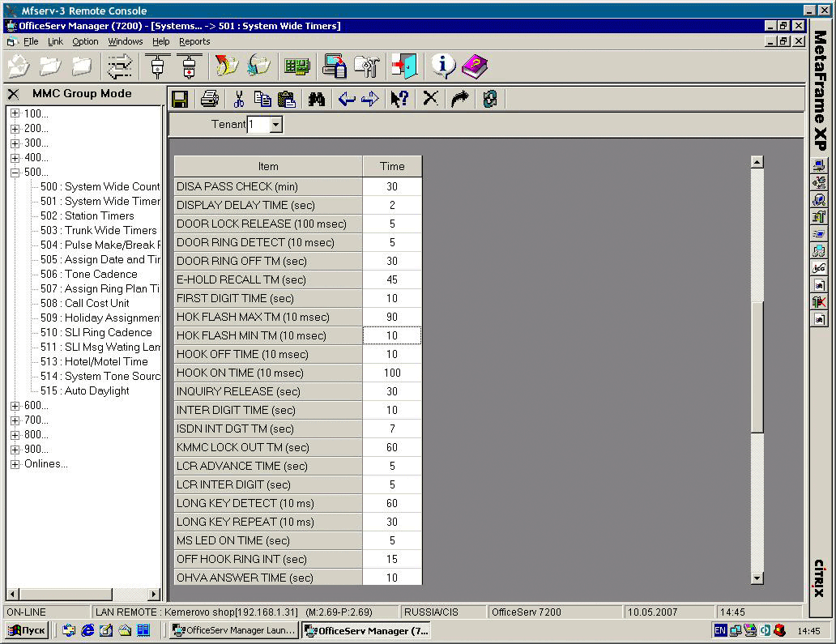
Task: Select 502 : Station Timers in tree
Action: point(87,216)
